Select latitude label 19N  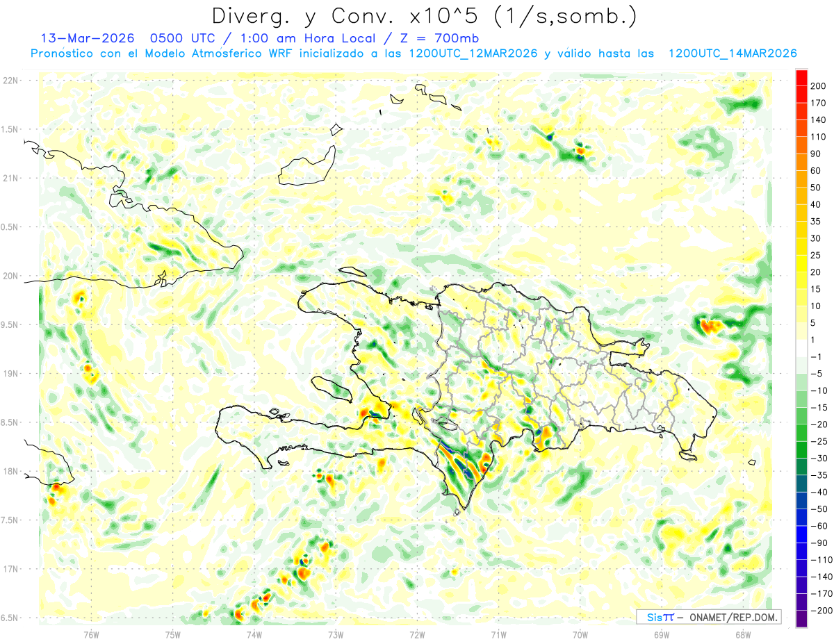point(11,374)
